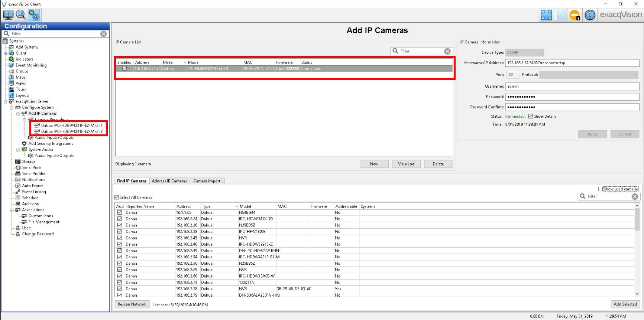
Task: Open the Search video magnifier icon
Action: (x=21, y=15)
